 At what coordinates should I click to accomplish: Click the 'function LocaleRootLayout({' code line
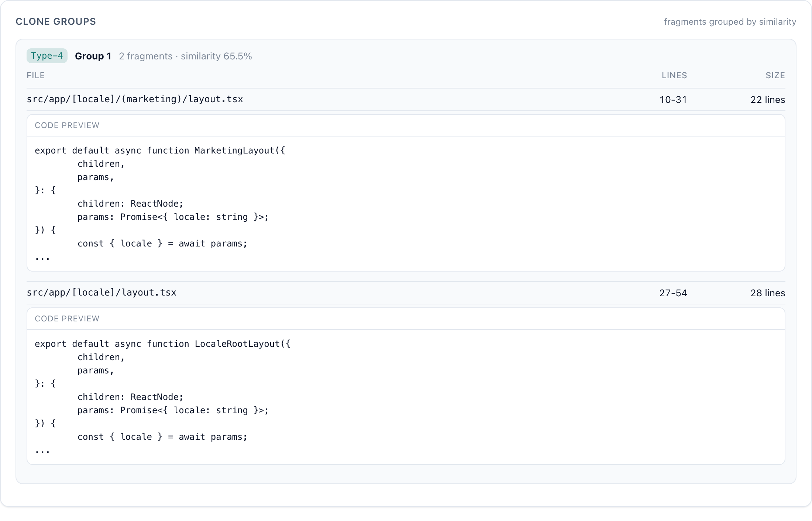click(x=162, y=344)
